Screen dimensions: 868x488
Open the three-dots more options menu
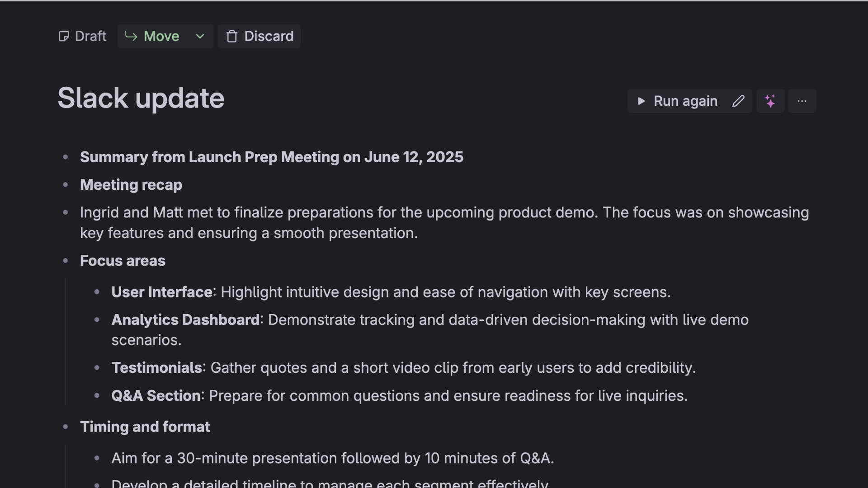point(802,101)
